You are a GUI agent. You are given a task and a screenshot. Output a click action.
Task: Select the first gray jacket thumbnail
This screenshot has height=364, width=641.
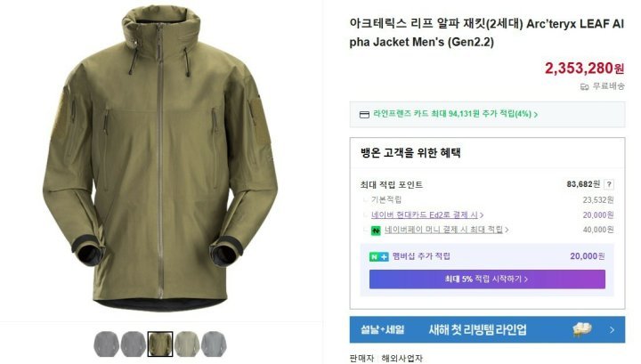click(x=106, y=344)
